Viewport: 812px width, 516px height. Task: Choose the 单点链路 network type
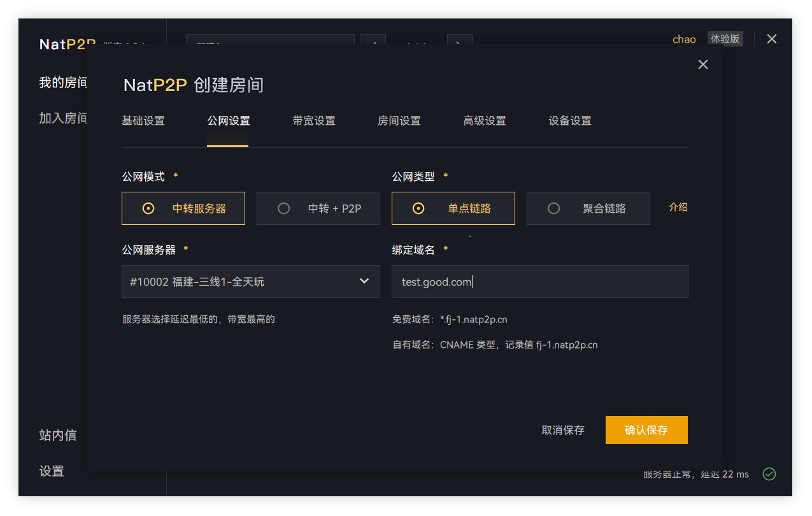pos(453,208)
